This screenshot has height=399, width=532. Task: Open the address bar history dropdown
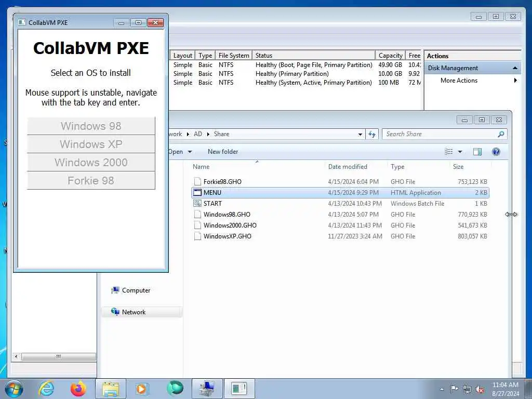(x=360, y=135)
